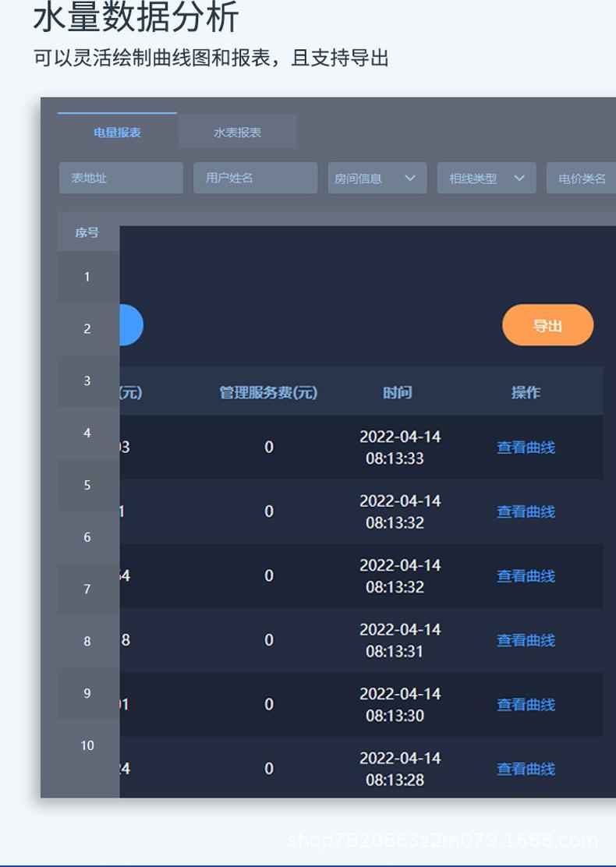Select row number 1 in 序号 column
Screen dimensions: 616x867
click(x=87, y=277)
